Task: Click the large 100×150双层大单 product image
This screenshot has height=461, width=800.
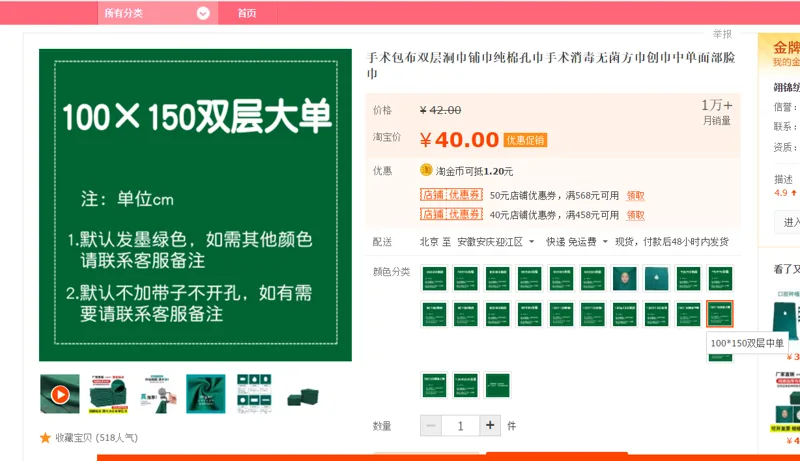Action: click(195, 205)
